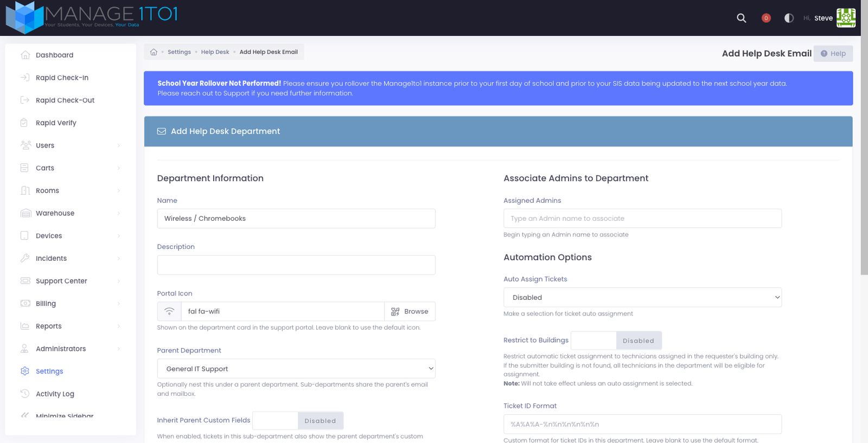Click the wifi icon preview box
This screenshot has width=868, height=443.
coord(169,311)
